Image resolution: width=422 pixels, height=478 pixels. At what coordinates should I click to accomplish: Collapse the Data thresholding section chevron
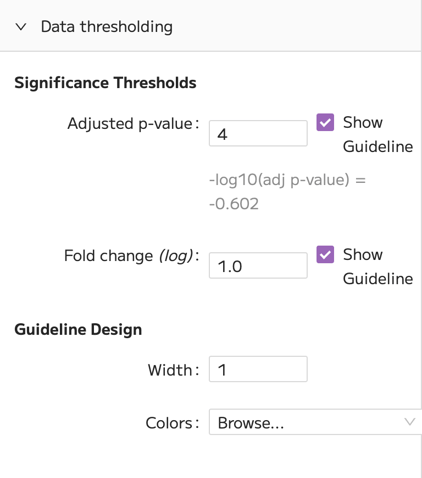(21, 27)
